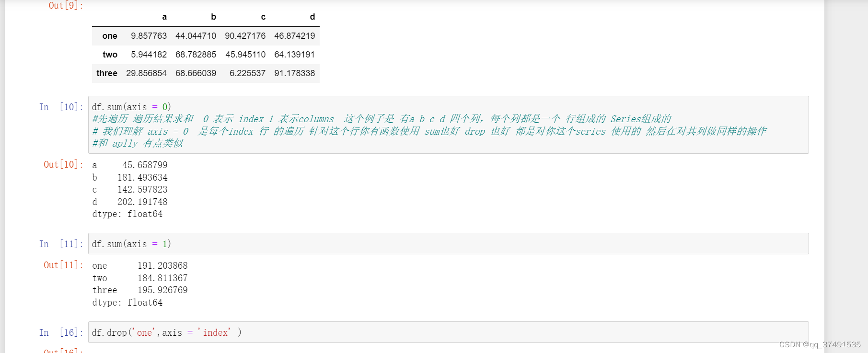Image resolution: width=868 pixels, height=353 pixels.
Task: Click output sum value 202.191748
Action: click(142, 202)
